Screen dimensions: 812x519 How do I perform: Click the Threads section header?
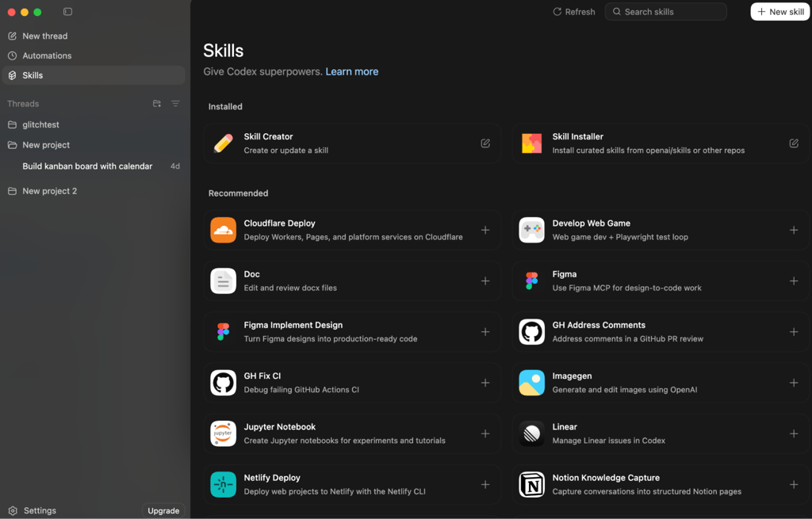(23, 104)
